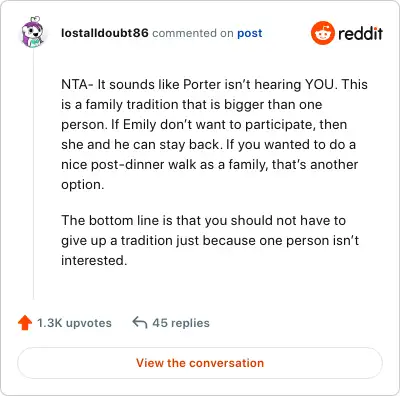Viewport: 400px width, 396px height.
Task: Click the lostalldoubt86 Snoo avatar
Action: pos(33,32)
